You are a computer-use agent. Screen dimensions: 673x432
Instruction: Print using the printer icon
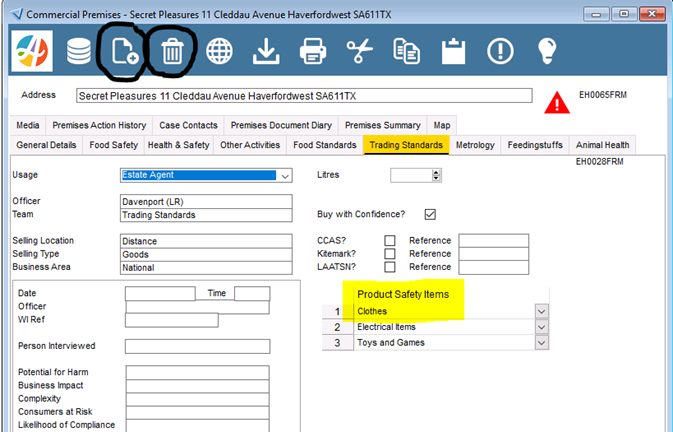coord(313,51)
